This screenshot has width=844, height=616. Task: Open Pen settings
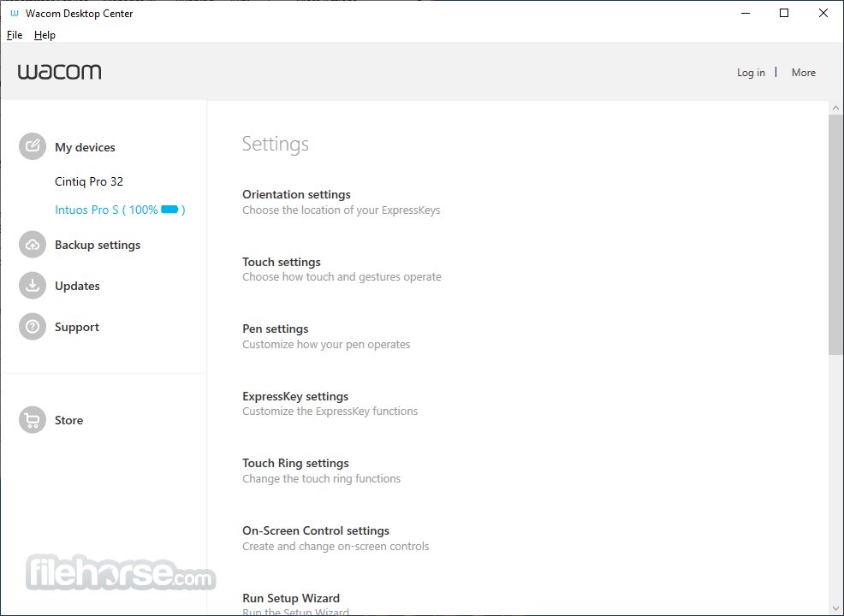pos(275,329)
